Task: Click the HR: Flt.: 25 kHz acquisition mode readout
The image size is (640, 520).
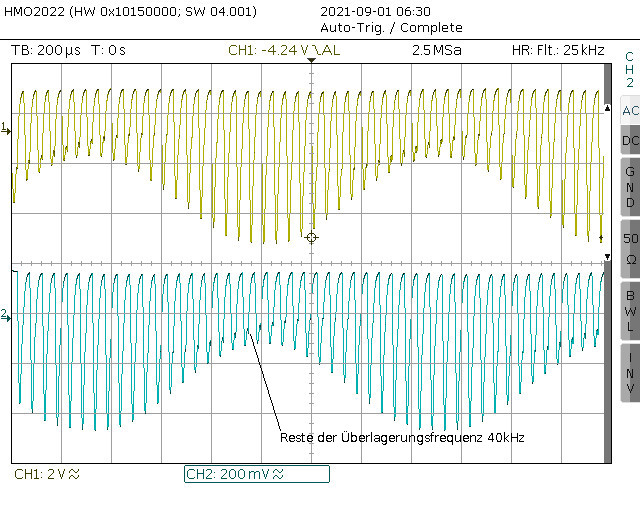Action: point(555,50)
